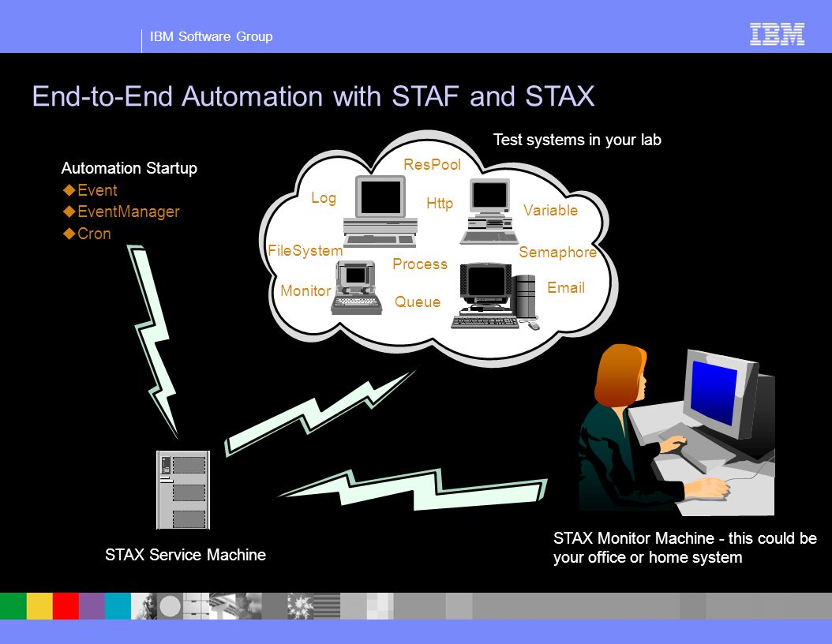The width and height of the screenshot is (832, 644).
Task: Click the snowflake image tile in footer
Action: pos(300,606)
